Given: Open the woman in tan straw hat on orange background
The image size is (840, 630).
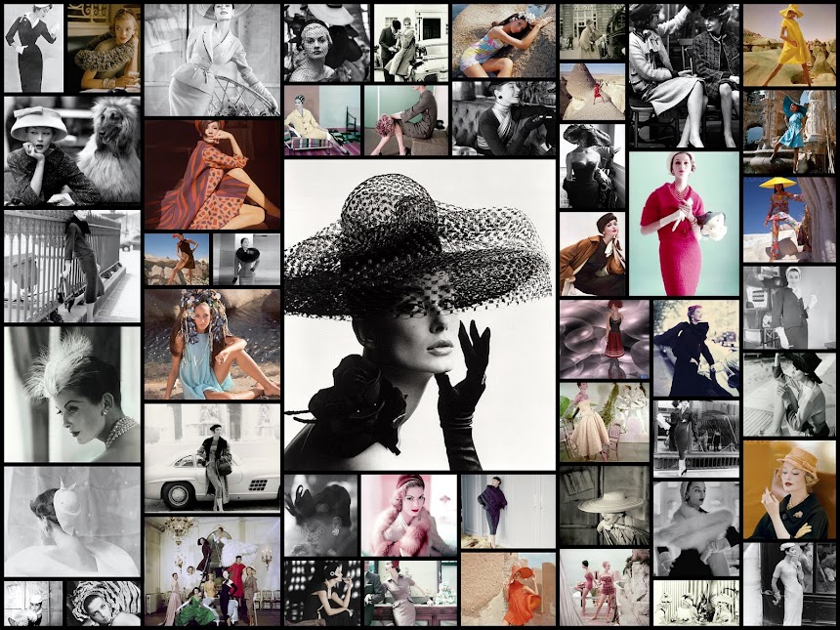Looking at the screenshot, I should [789, 490].
